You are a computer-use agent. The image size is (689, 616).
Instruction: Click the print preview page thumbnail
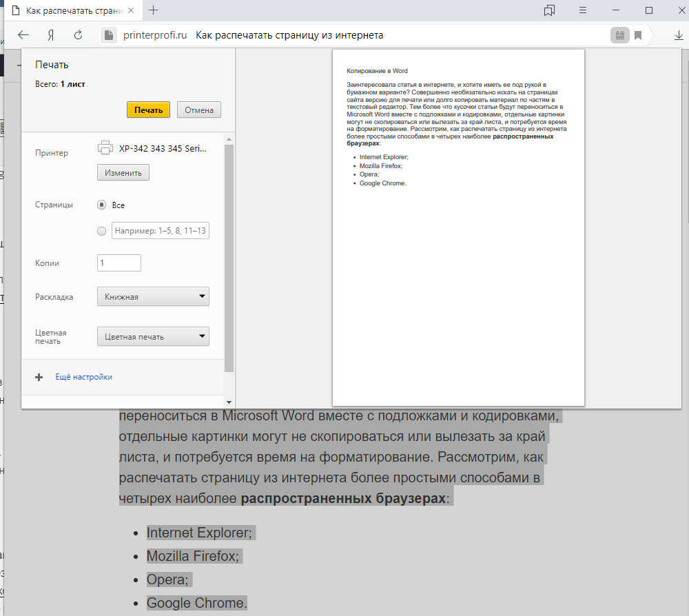point(458,227)
